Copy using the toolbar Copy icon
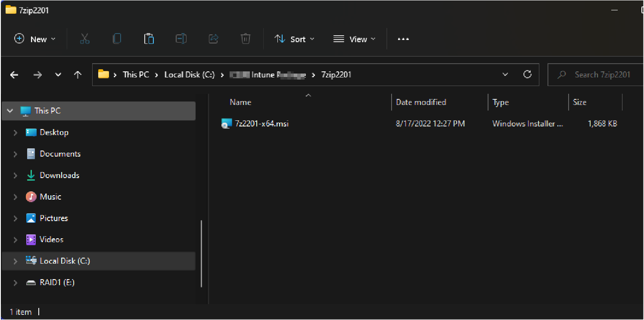The height and width of the screenshot is (320, 644). click(x=117, y=39)
